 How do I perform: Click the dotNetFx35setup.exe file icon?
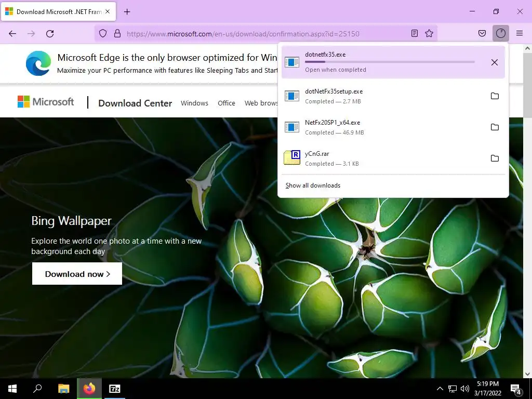[x=292, y=96]
